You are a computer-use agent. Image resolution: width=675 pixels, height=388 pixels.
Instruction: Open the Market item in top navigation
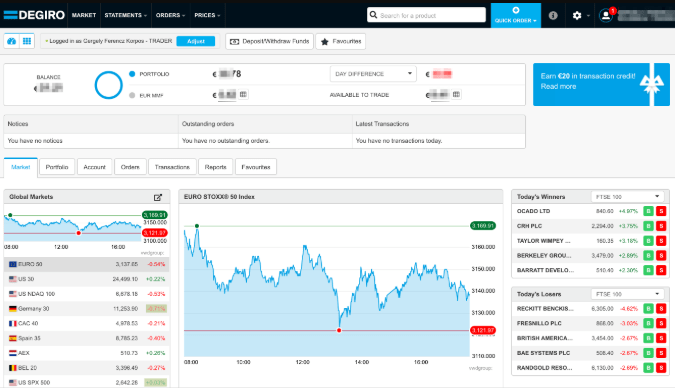pyautogui.click(x=84, y=15)
